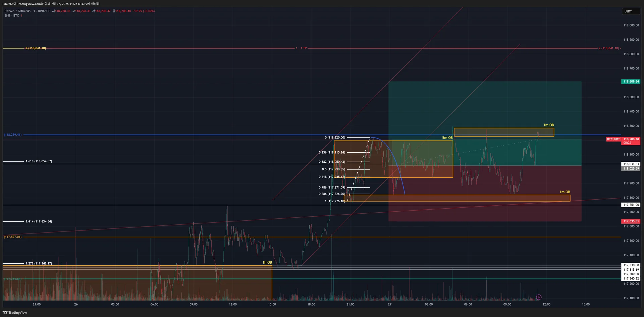Open the USDT currency selector on the price axis
The height and width of the screenshot is (317, 644).
pyautogui.click(x=631, y=11)
